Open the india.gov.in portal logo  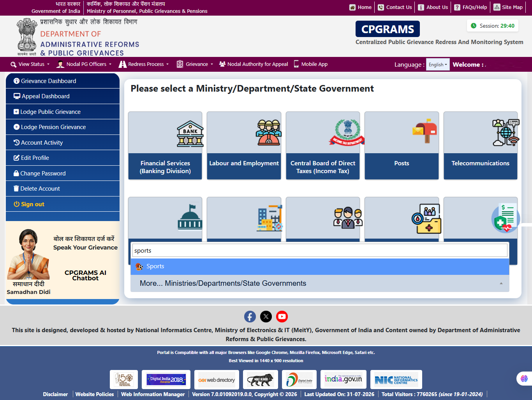tap(344, 379)
